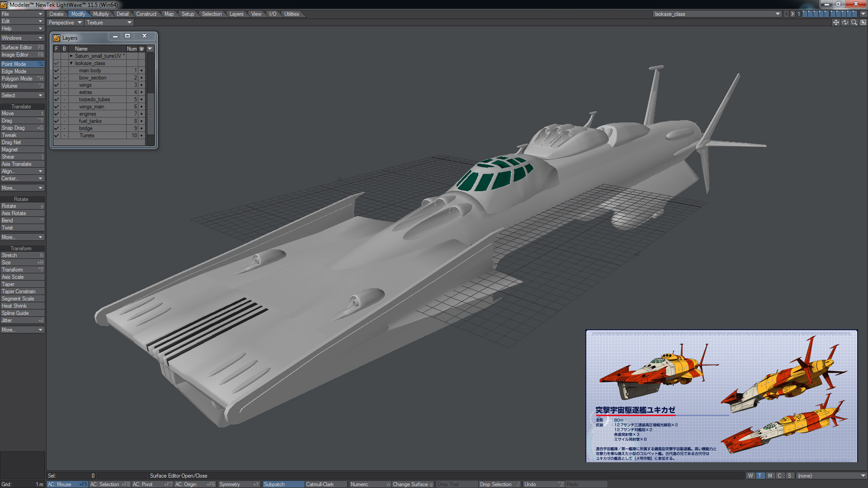
Task: Switch to Polygon Mode
Action: [22, 79]
